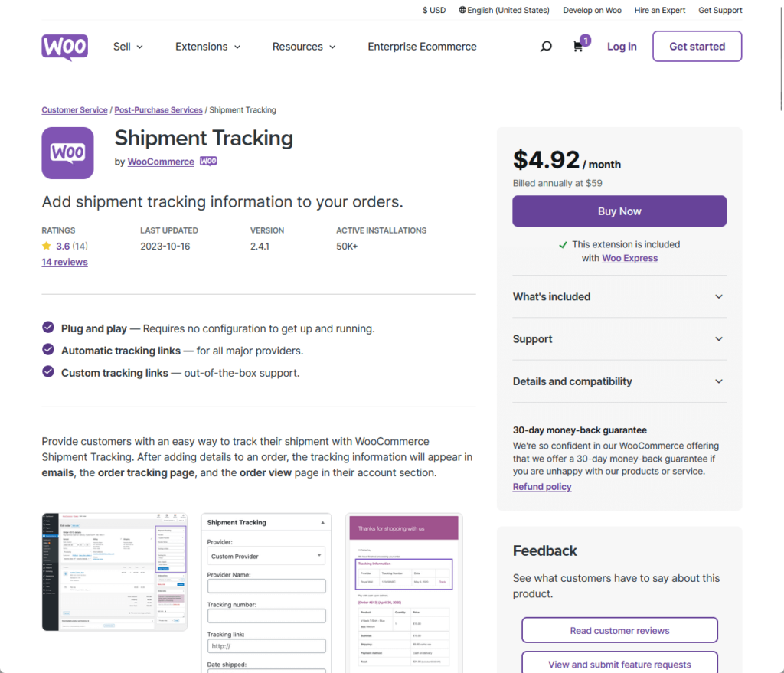Click the version 2.4.1 text

click(260, 246)
